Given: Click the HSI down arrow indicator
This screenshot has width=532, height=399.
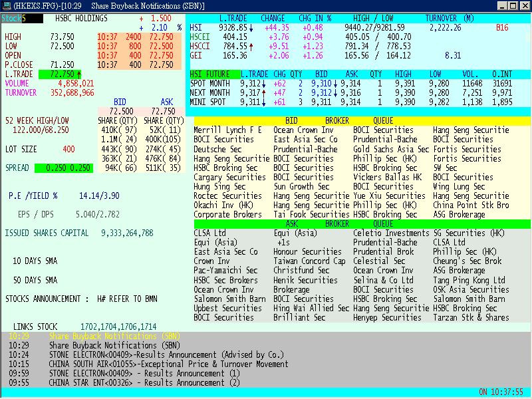Looking at the screenshot, I should coord(251,29).
